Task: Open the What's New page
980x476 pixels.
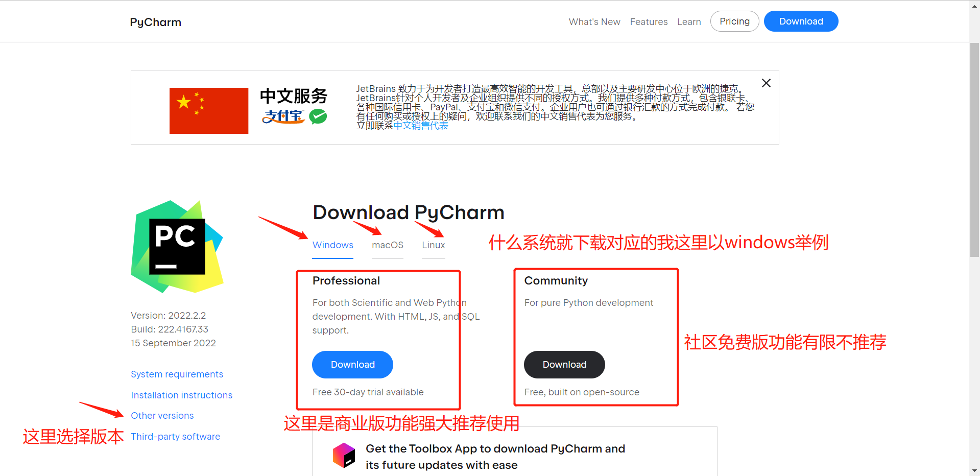Action: [x=594, y=22]
